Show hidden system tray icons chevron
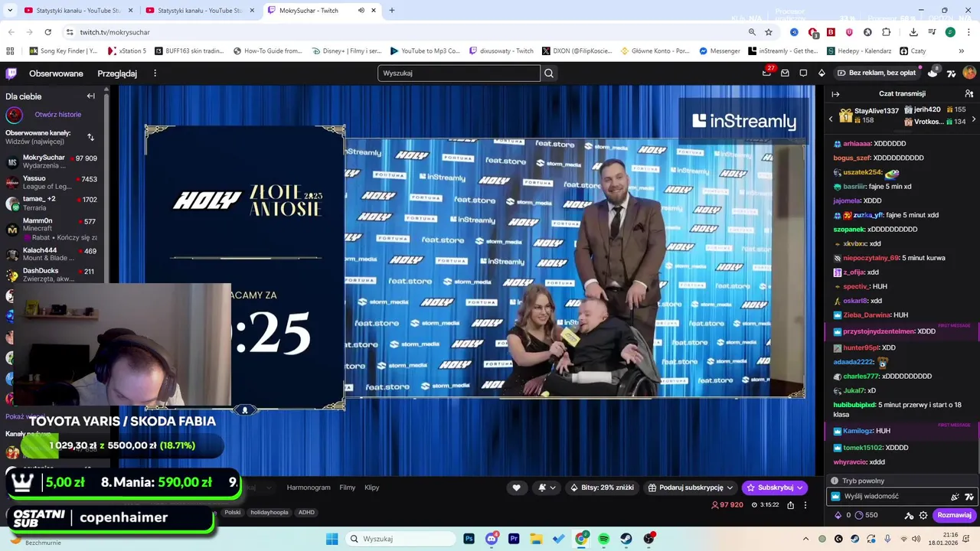 [805, 539]
